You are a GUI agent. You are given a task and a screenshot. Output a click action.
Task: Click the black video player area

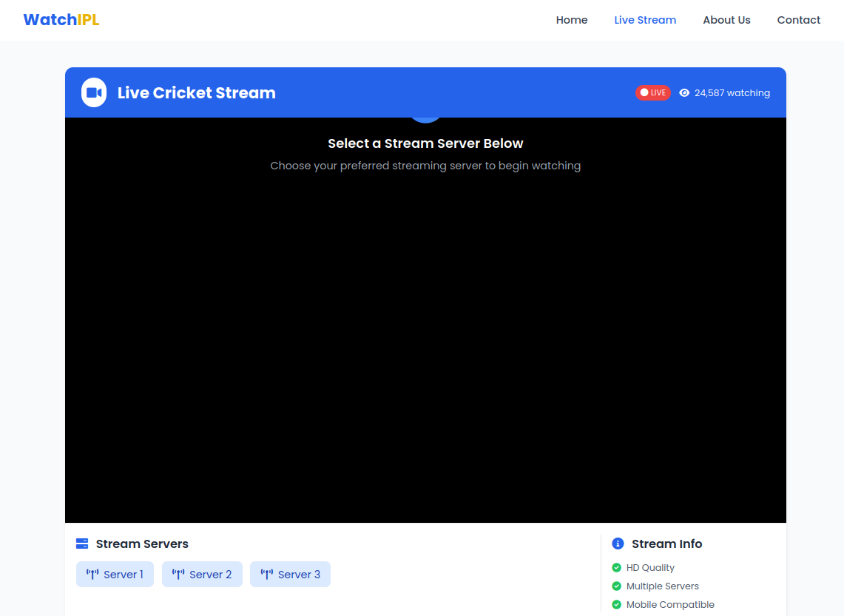pyautogui.click(x=425, y=333)
